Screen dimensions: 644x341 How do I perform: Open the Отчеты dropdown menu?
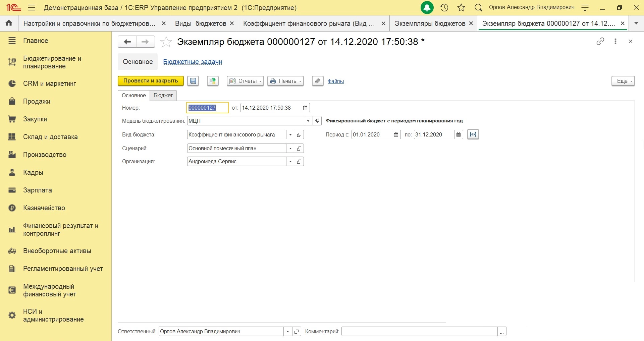point(245,81)
